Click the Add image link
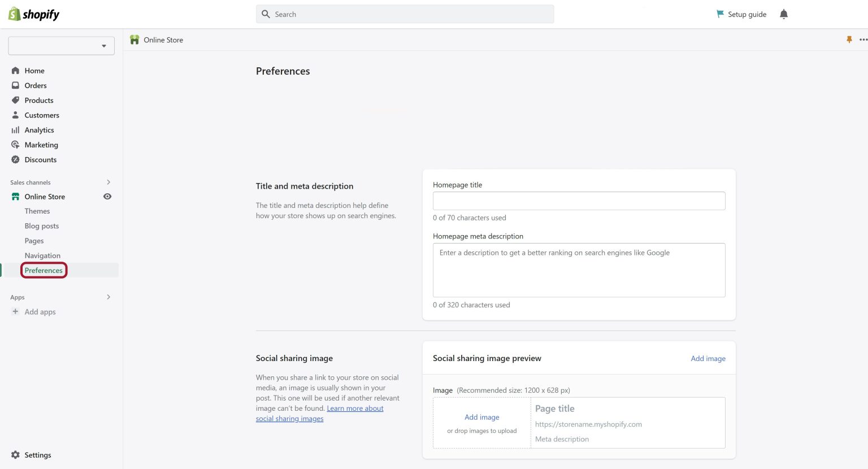Viewport: 868px width, 469px height. [708, 358]
